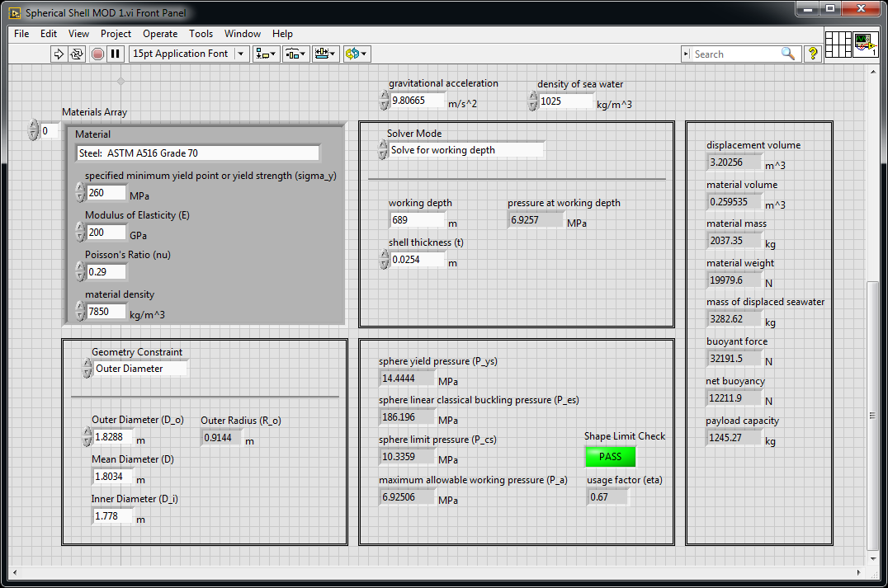Open the Tools menu

[x=201, y=34]
